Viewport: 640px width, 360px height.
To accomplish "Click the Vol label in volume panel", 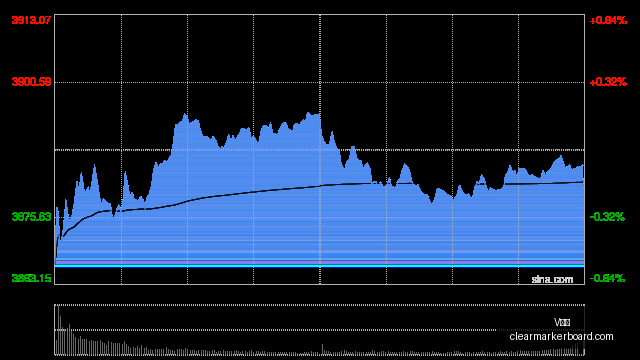I will click(562, 322).
